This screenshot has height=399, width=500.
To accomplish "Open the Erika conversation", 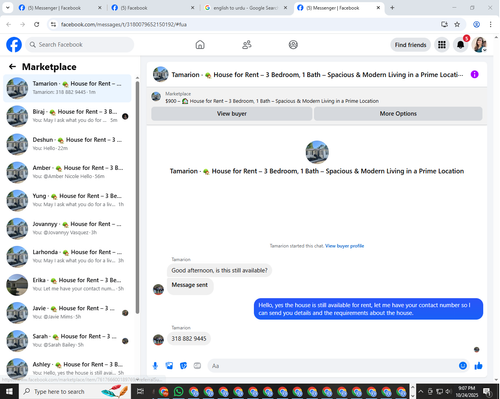I will [67, 284].
